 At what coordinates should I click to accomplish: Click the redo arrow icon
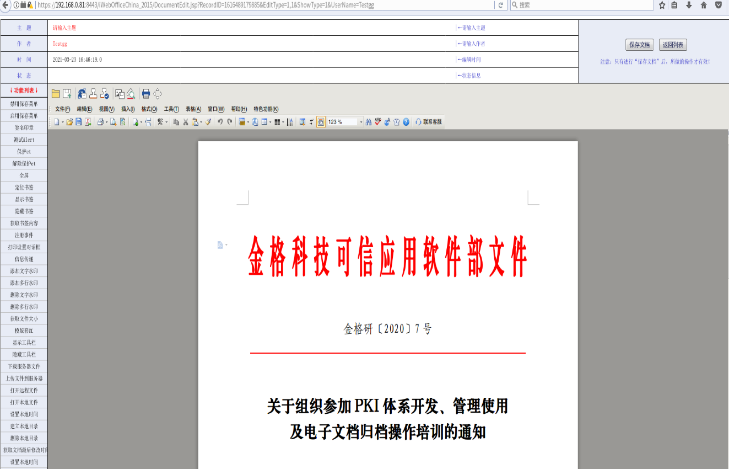[230, 122]
